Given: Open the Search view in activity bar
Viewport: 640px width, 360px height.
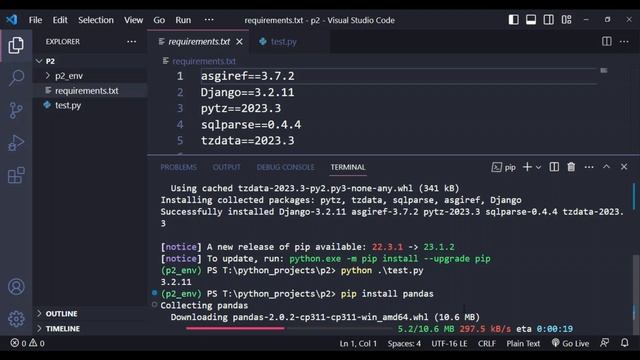Looking at the screenshot, I should pos(16,78).
